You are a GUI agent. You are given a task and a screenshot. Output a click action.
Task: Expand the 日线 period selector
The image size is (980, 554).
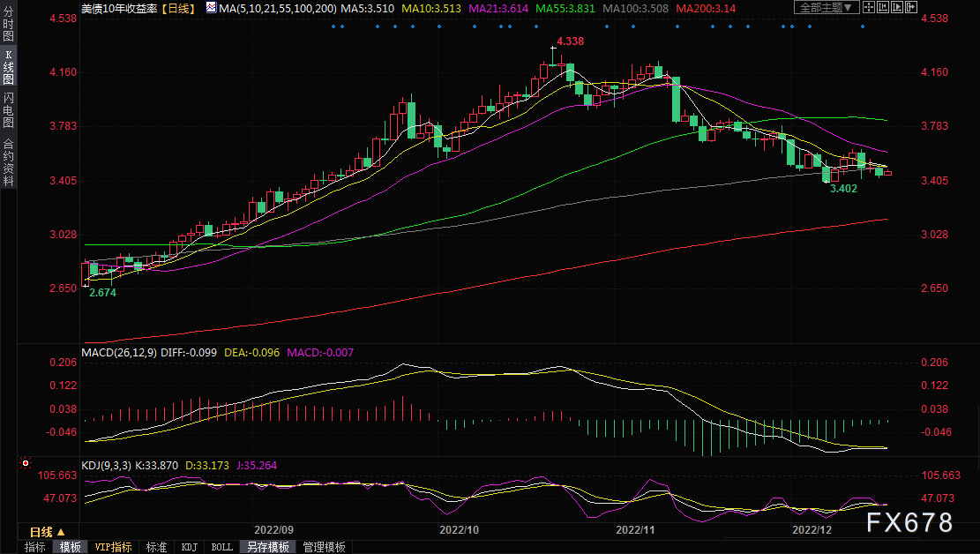coord(46,532)
